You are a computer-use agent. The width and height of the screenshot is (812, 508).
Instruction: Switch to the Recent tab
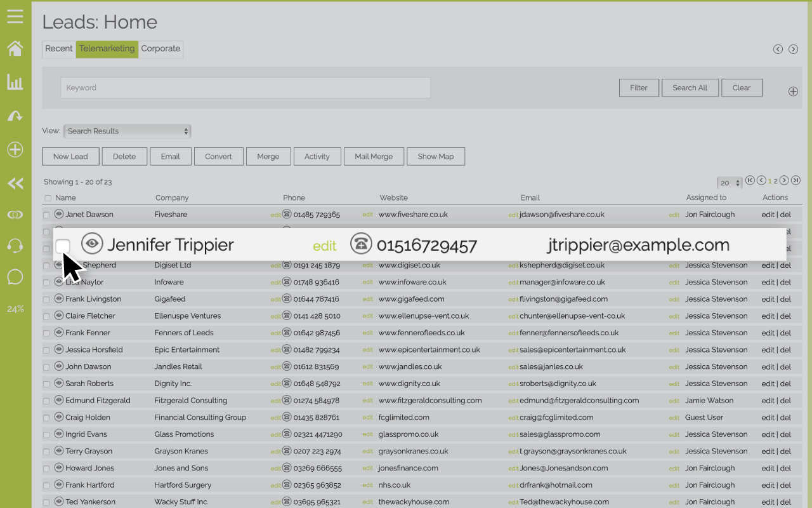pyautogui.click(x=58, y=48)
